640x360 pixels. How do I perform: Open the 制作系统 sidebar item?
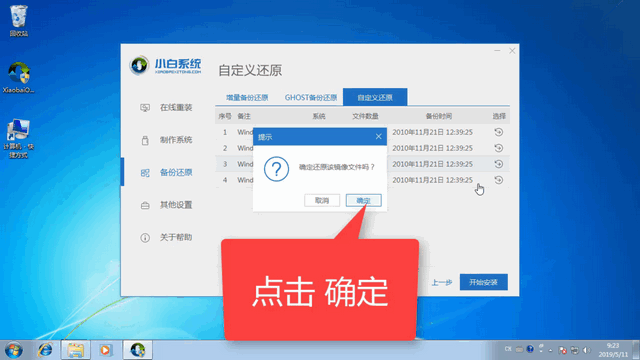click(176, 140)
